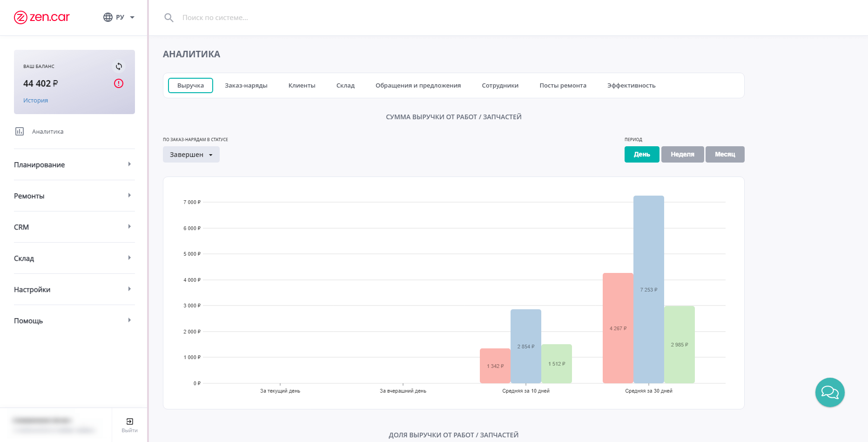868x442 pixels.
Task: Open the История balance link
Action: click(36, 100)
